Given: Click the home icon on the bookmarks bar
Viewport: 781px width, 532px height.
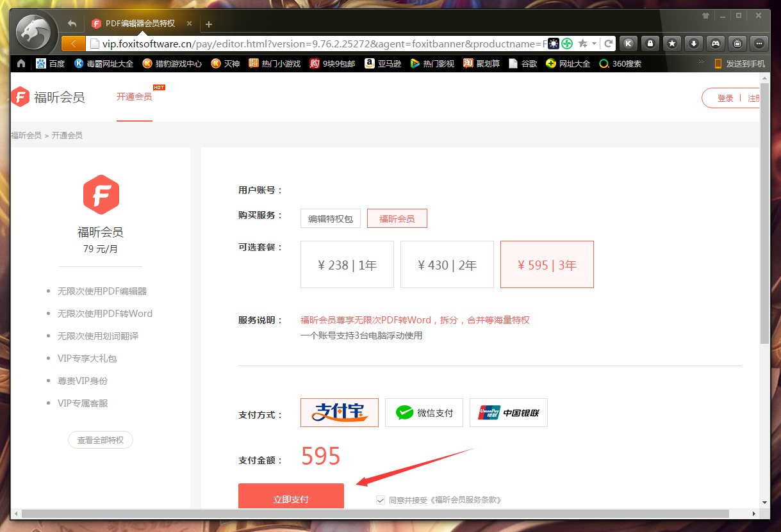Looking at the screenshot, I should [x=21, y=63].
